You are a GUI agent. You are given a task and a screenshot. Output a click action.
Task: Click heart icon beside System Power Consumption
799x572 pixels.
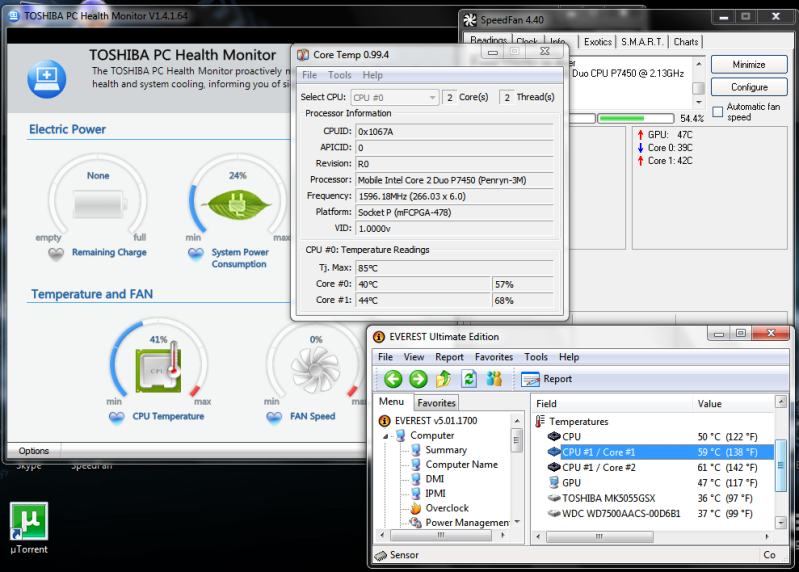point(196,253)
